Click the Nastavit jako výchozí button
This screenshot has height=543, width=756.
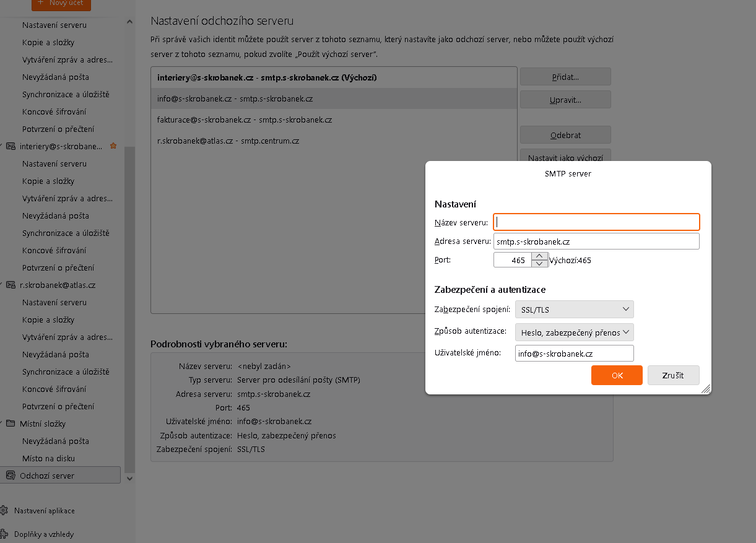(x=565, y=155)
